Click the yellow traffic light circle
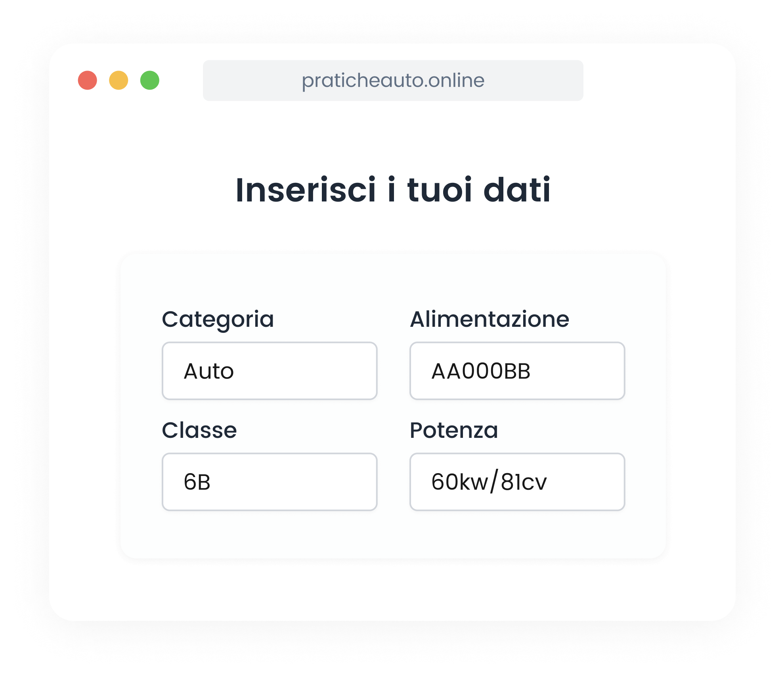This screenshot has width=784, height=675. 119,81
